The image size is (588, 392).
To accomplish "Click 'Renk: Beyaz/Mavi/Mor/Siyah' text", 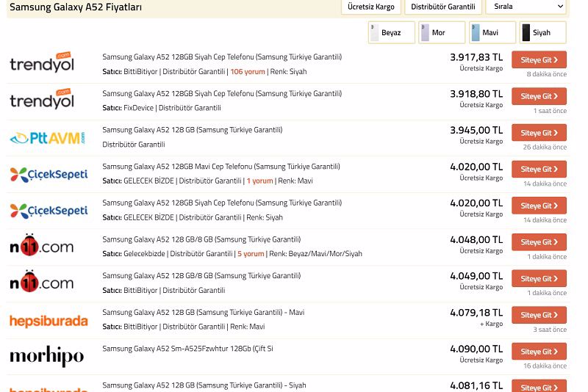I will tap(315, 254).
